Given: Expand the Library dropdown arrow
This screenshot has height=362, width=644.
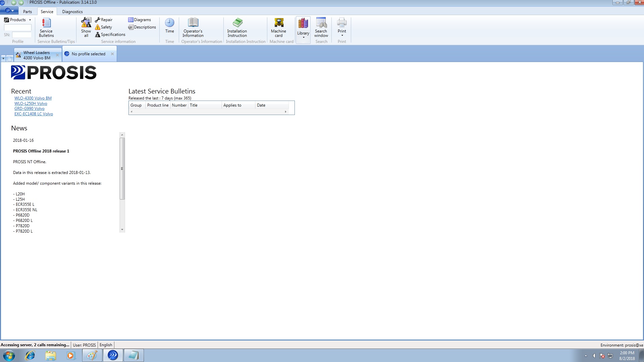Looking at the screenshot, I should 304,38.
